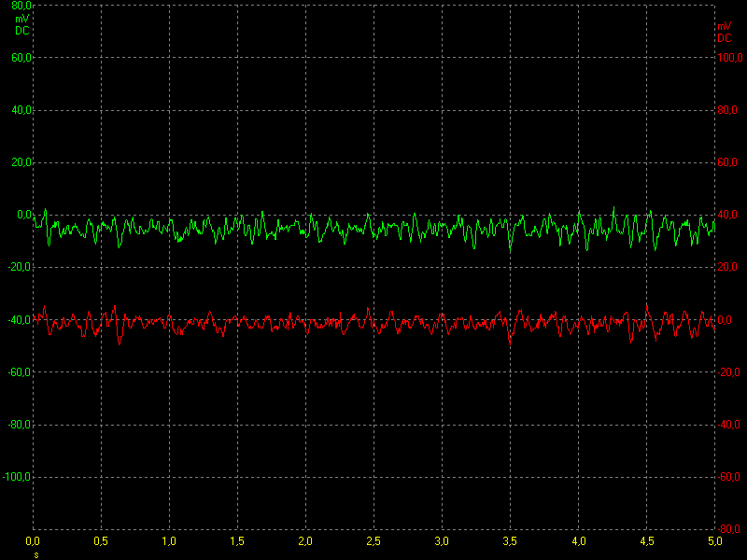
Task: Click the red -80,0 axis label
Action: coord(729,529)
